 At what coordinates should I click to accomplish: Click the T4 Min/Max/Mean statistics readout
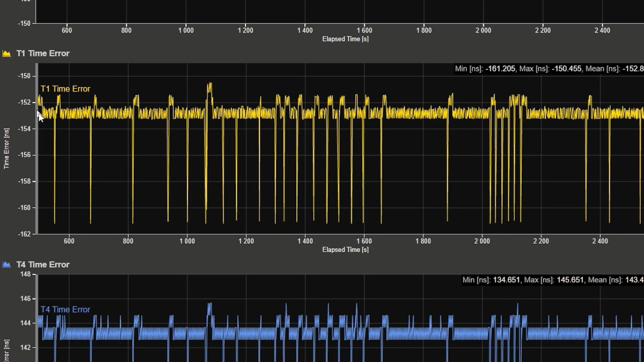click(x=552, y=280)
